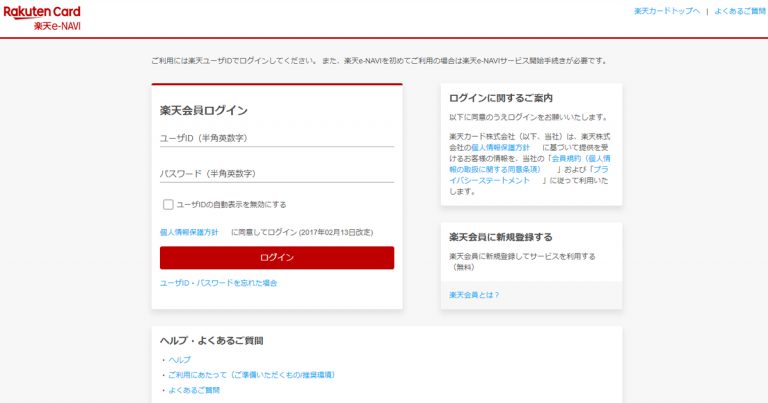Screen dimensions: 768x403
Task: Click ユーザID・パスワードを忘れた場合 link
Action: (218, 283)
